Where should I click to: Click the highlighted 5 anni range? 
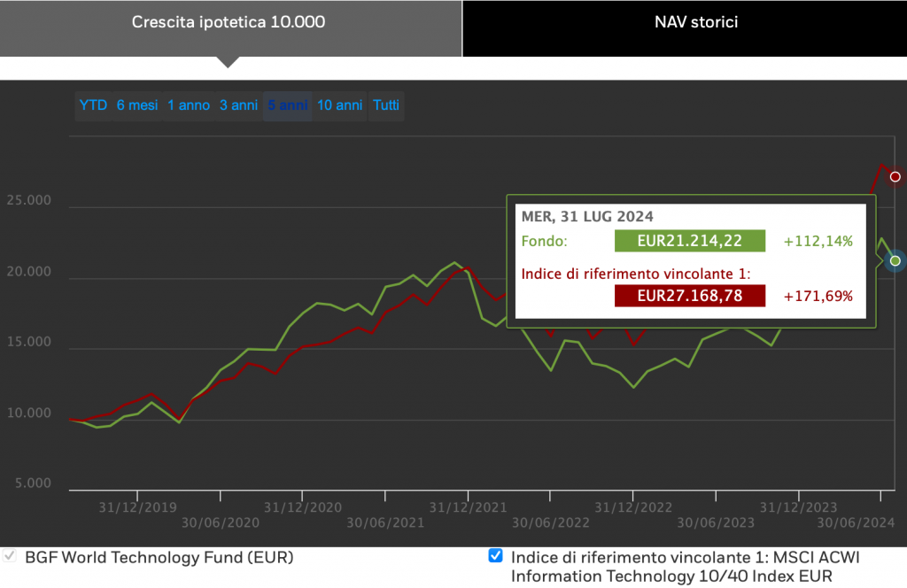[288, 105]
